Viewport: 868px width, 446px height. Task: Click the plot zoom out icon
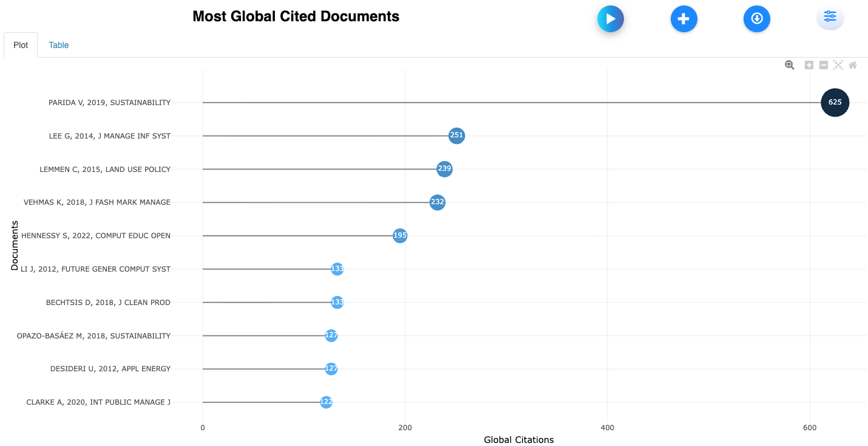pyautogui.click(x=824, y=65)
